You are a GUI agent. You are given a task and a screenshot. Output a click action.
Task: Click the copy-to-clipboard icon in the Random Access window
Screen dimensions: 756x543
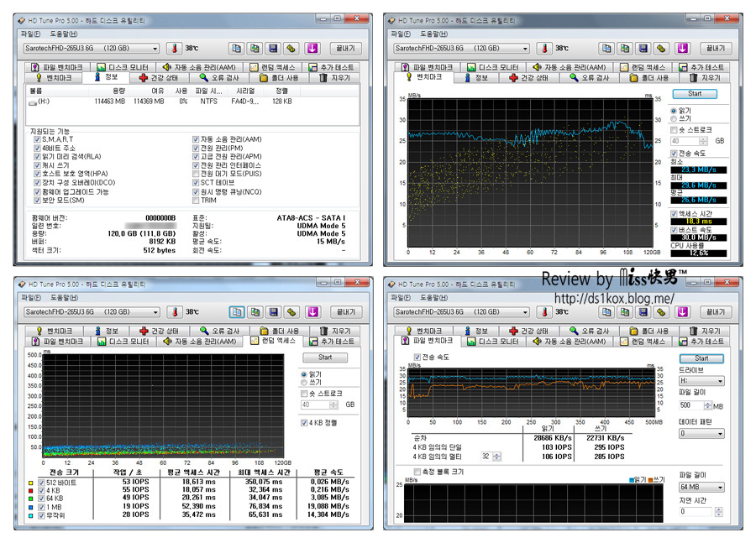(237, 312)
